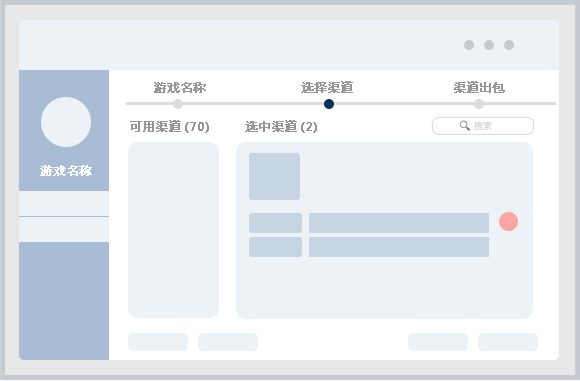Image resolution: width=580 pixels, height=381 pixels.
Task: Click the 渠道出包 step marker dot
Action: [x=479, y=104]
